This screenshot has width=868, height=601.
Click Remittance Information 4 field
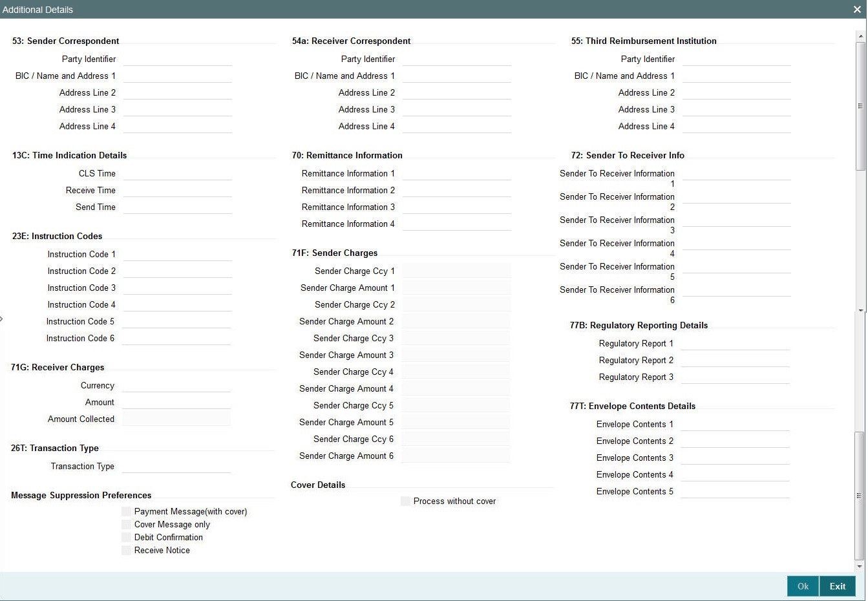457,224
